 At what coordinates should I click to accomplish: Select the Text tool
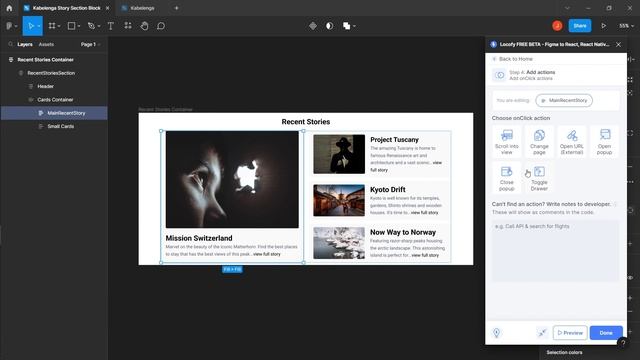tap(111, 26)
